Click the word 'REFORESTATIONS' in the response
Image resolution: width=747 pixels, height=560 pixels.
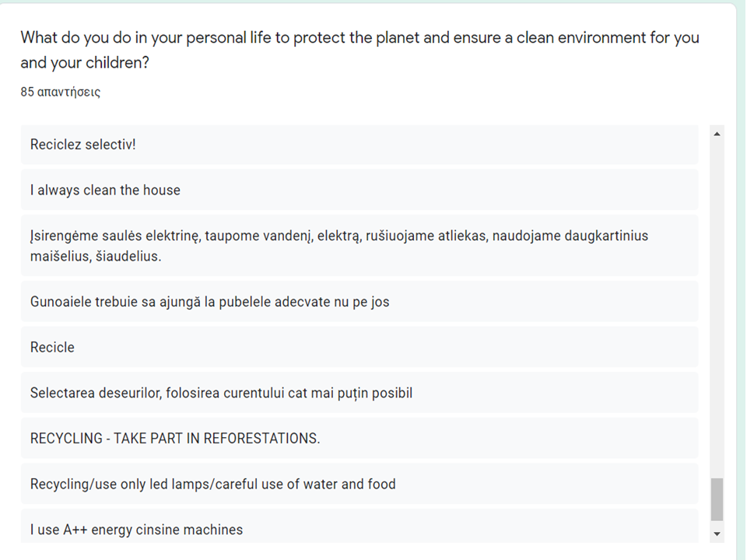261,439
